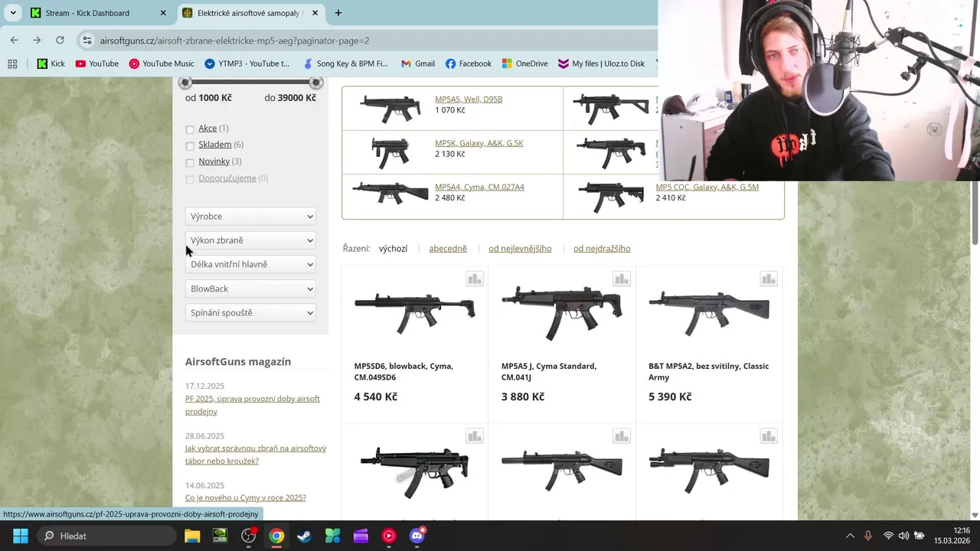This screenshot has width=980, height=551.
Task: Click the maximum price slider handle
Action: click(x=315, y=82)
